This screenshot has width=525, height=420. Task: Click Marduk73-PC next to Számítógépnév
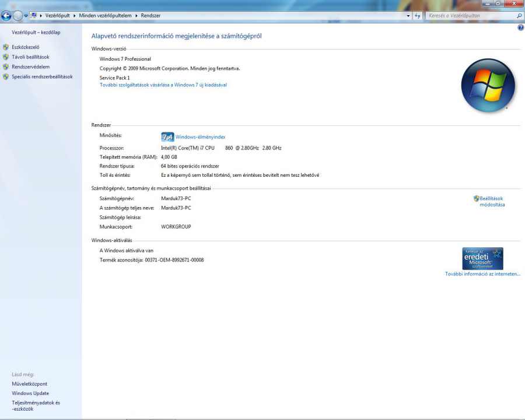click(176, 198)
